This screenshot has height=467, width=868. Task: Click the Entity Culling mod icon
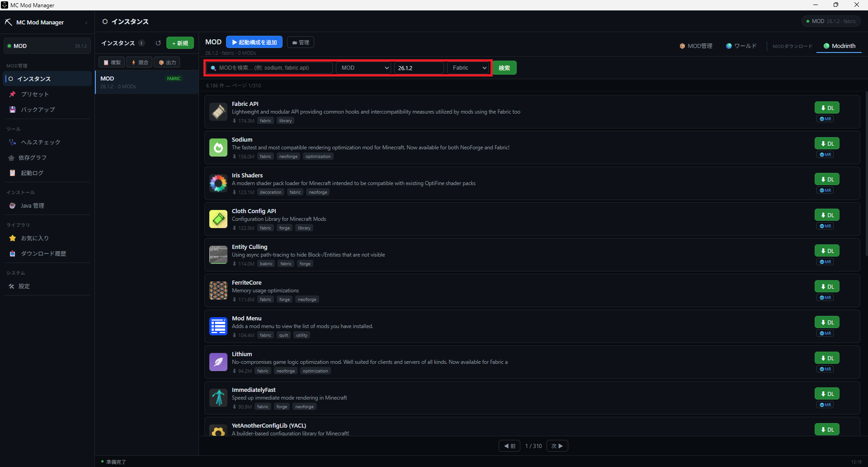click(218, 255)
